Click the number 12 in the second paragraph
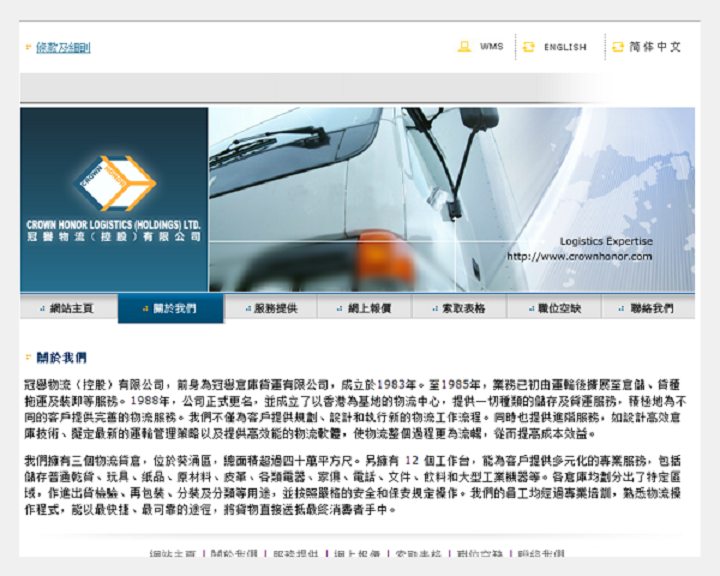 click(x=412, y=460)
